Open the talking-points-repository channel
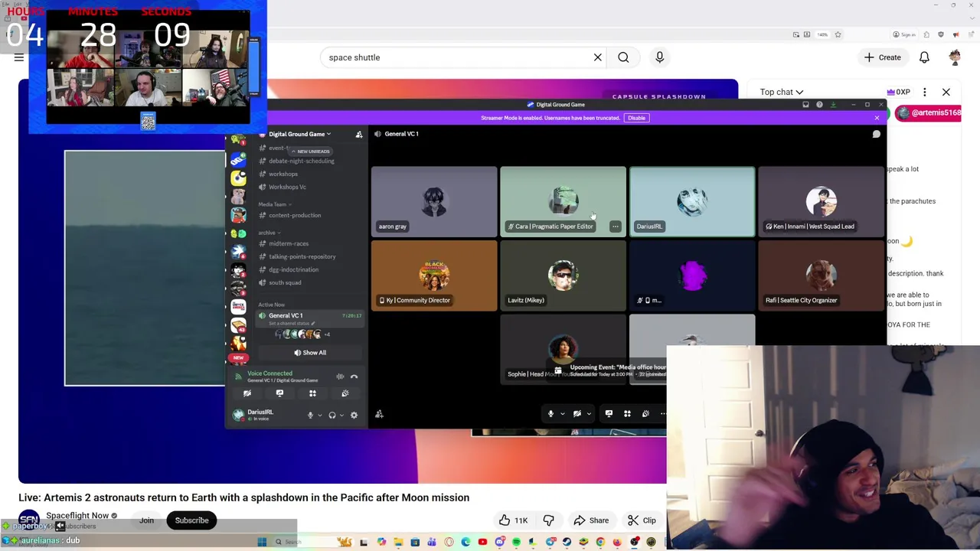Screen dimensions: 980x551 302,256
